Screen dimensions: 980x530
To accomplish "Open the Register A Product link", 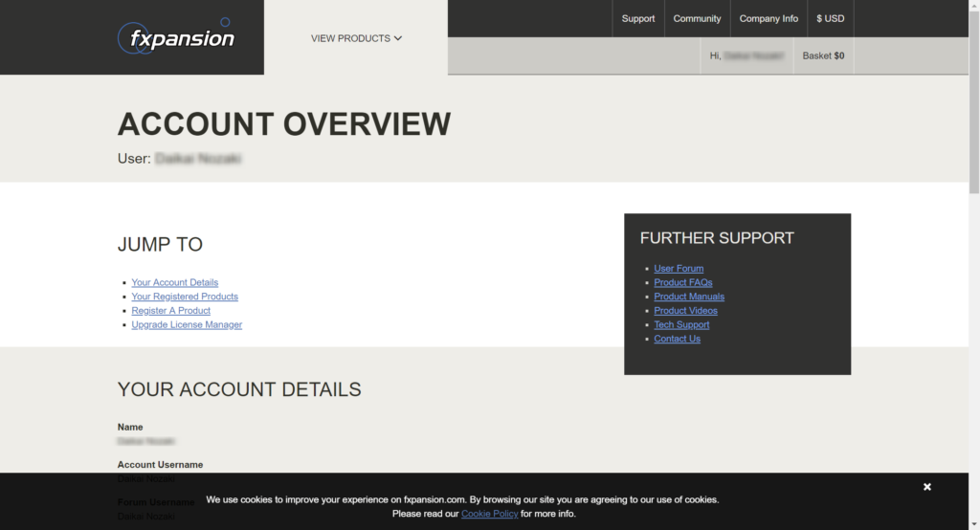I will click(x=171, y=311).
